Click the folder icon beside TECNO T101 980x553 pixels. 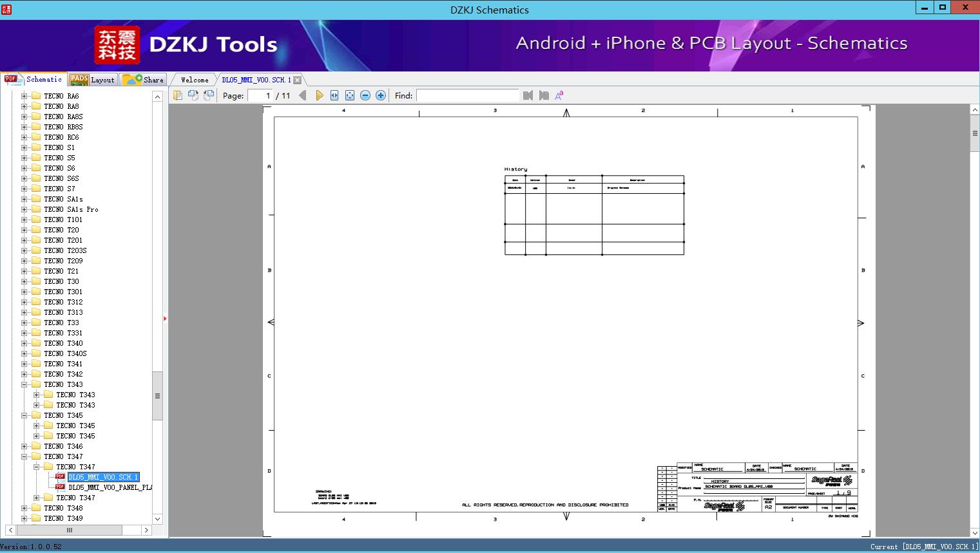(x=36, y=220)
